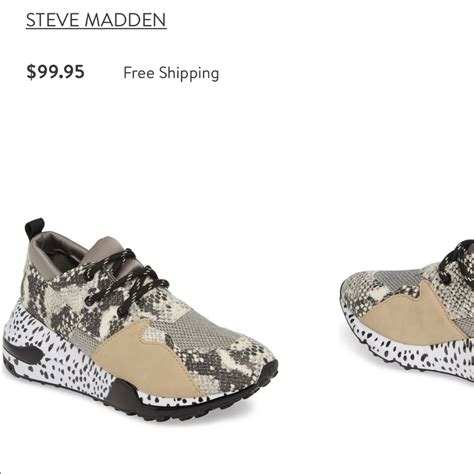Open the partially visible right sneaker image

(x=408, y=310)
